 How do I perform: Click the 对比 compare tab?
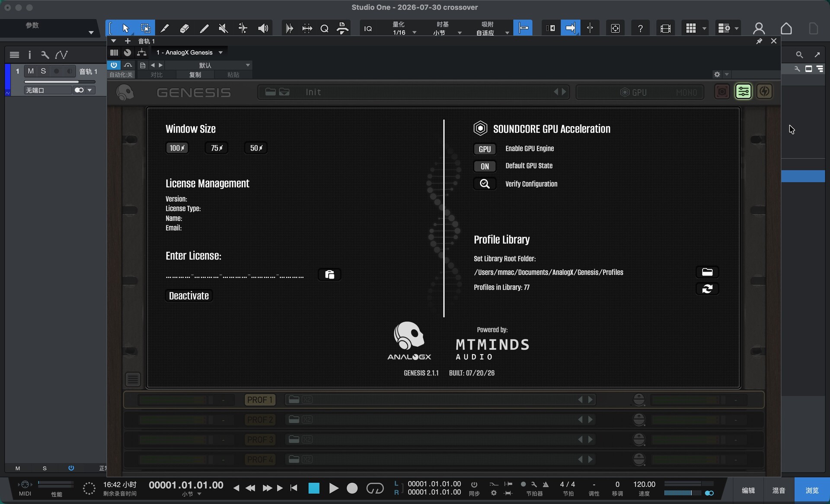pos(156,75)
